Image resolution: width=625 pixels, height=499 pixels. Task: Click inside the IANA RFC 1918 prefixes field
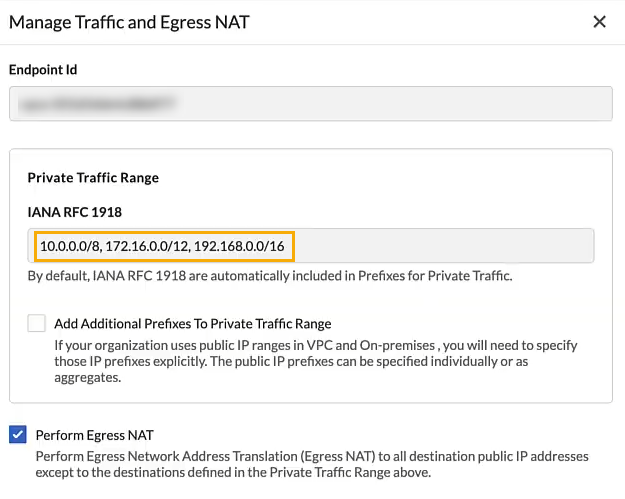point(310,245)
